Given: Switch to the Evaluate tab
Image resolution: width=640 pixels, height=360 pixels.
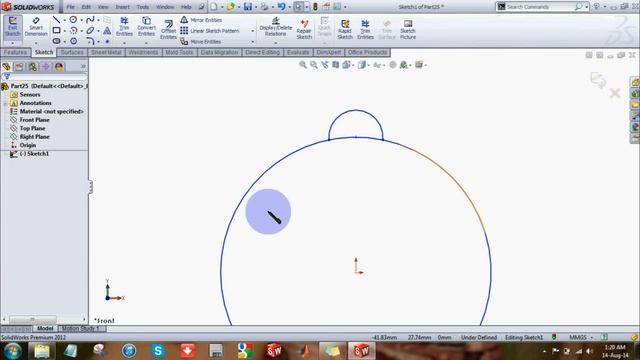Looking at the screenshot, I should click(x=298, y=52).
